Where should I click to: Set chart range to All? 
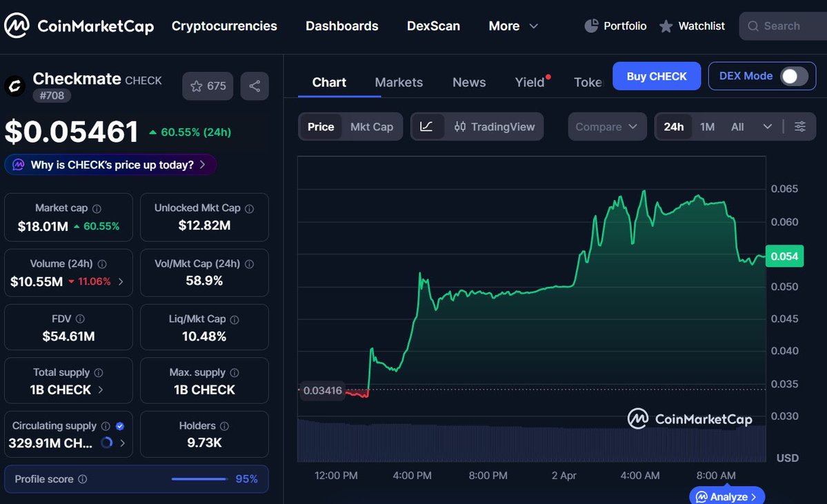737,127
